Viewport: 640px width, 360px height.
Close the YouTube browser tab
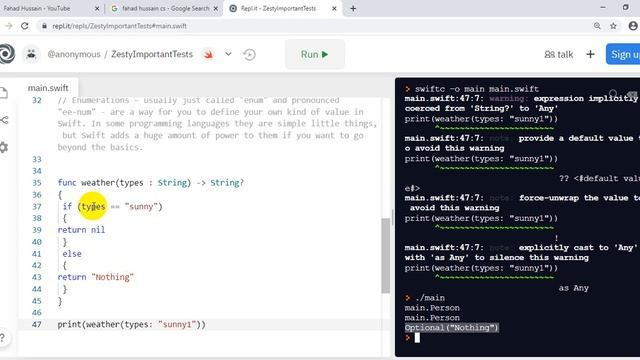(x=97, y=8)
